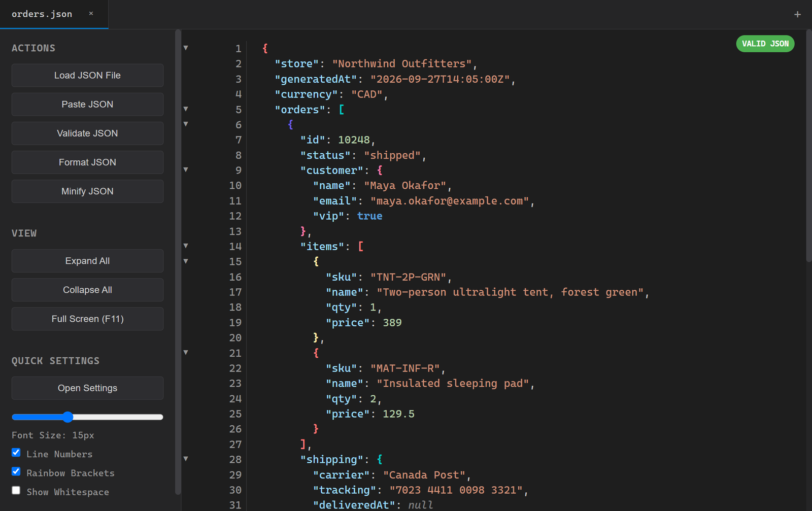This screenshot has height=511, width=812.
Task: Click the price value 389
Action: pyautogui.click(x=392, y=322)
